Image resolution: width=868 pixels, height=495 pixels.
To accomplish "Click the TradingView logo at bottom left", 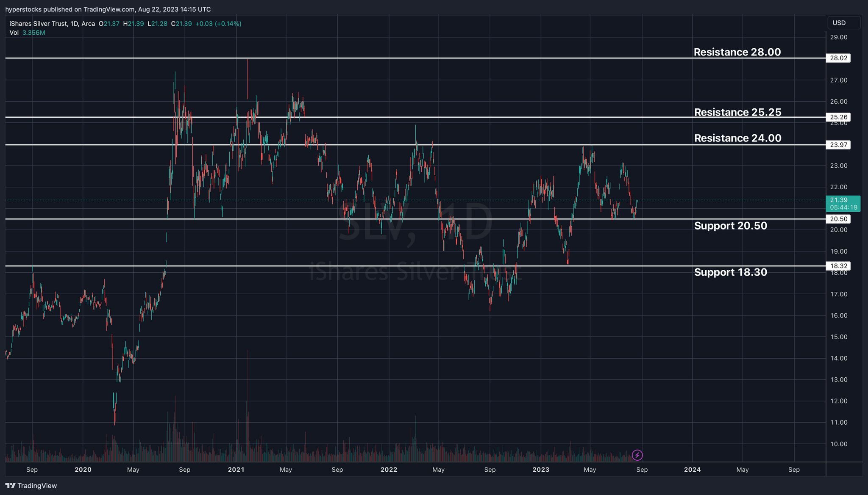I will coord(31,486).
